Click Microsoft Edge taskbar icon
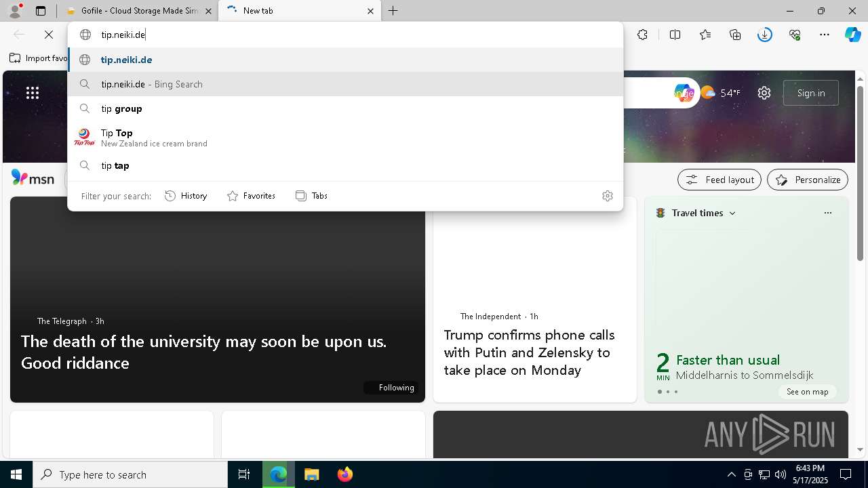The width and height of the screenshot is (868, 488). [x=279, y=474]
